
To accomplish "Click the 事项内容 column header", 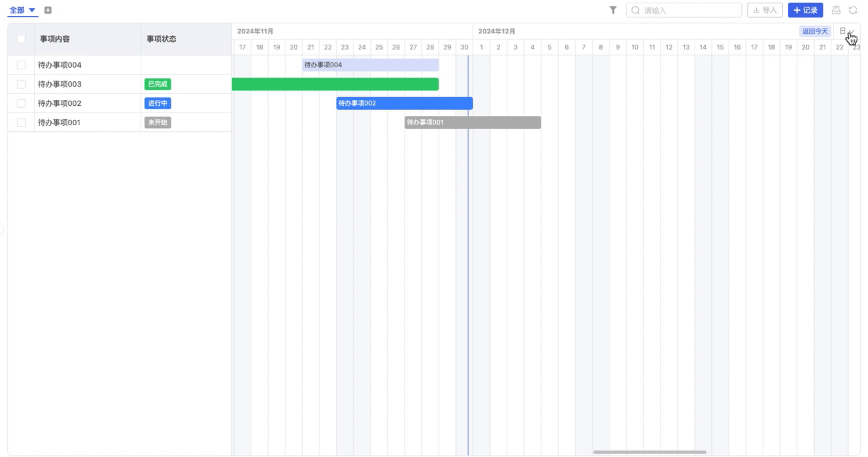I will (87, 39).
